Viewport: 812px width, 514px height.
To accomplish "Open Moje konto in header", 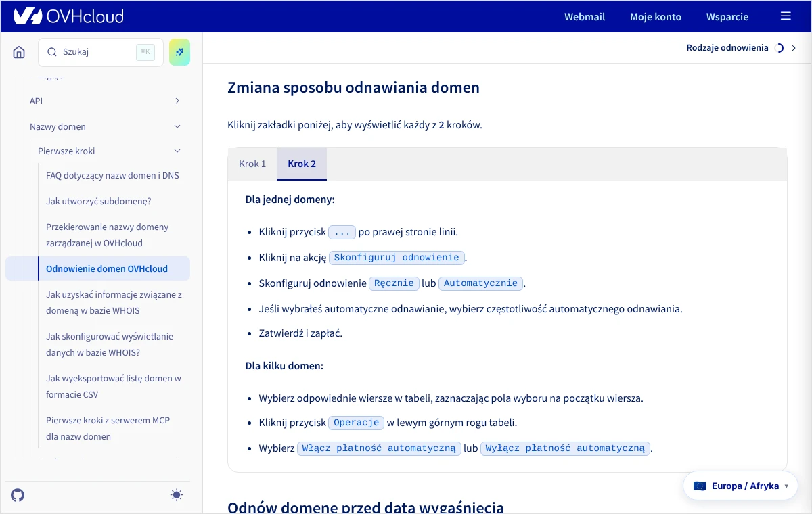I will tap(656, 16).
